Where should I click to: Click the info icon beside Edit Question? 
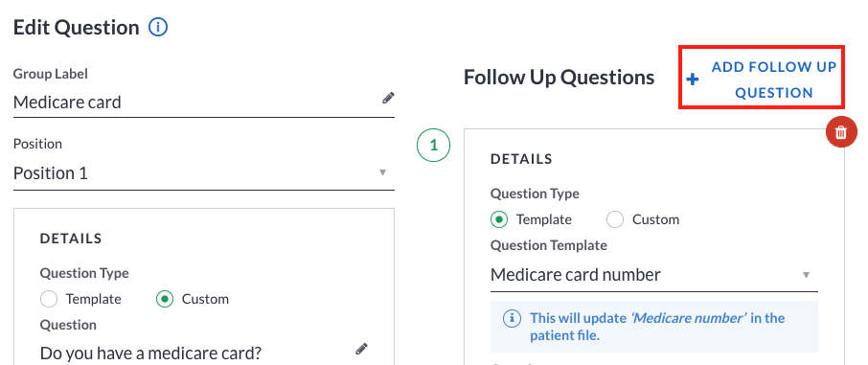click(x=158, y=27)
